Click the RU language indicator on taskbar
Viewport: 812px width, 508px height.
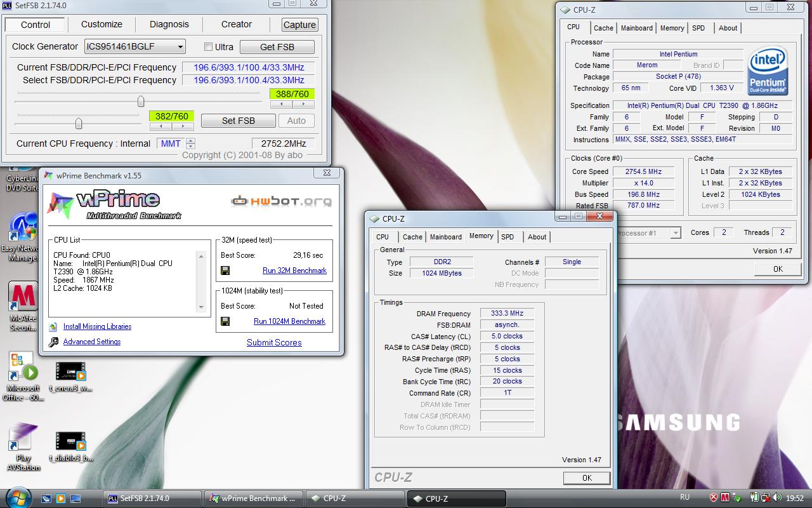(685, 497)
